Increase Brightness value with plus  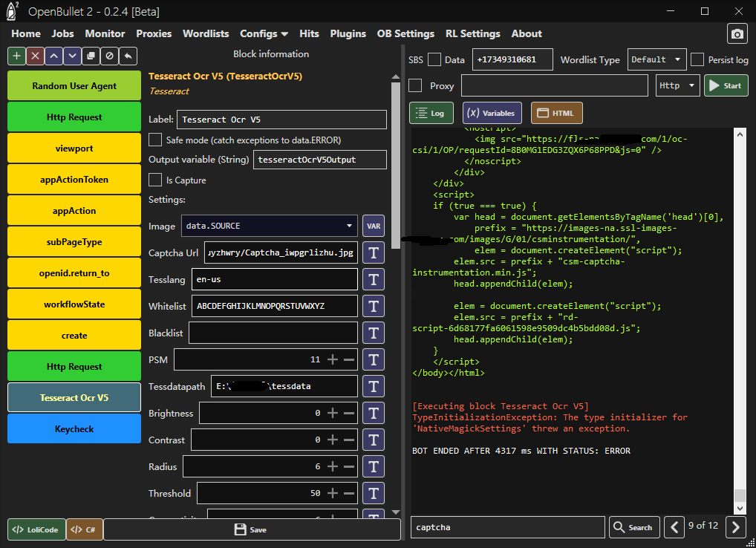332,413
